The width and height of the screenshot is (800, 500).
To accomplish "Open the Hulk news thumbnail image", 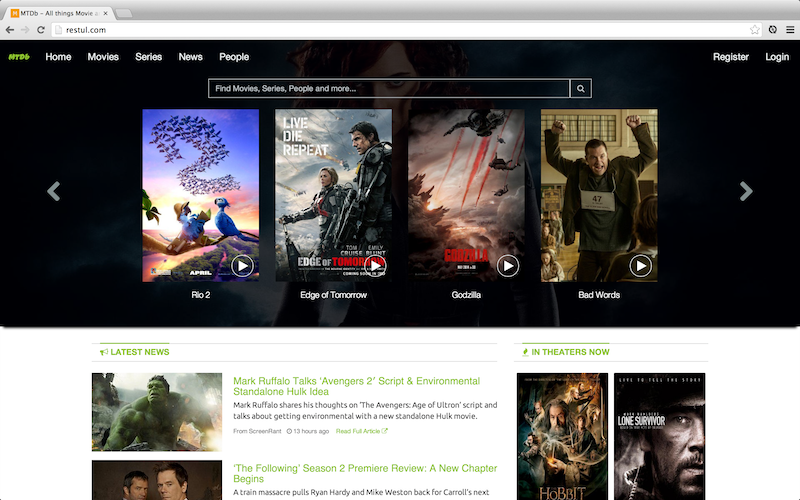I will 157,412.
